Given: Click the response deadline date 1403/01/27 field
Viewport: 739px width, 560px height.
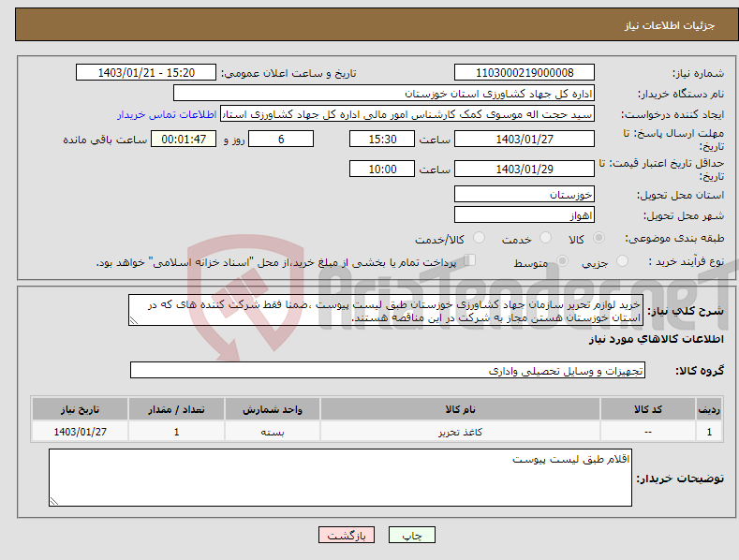Looking at the screenshot, I should point(525,139).
